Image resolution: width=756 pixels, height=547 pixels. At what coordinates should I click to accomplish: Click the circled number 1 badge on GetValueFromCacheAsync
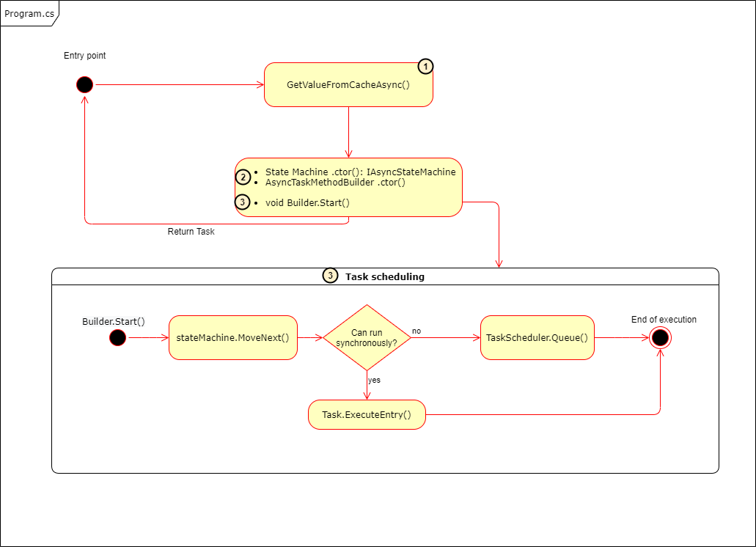[425, 66]
